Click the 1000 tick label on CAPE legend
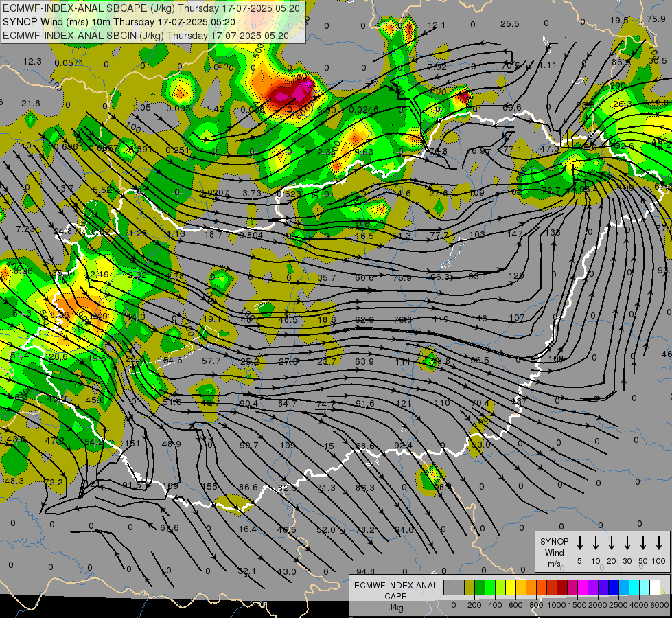The image size is (672, 618). [557, 605]
